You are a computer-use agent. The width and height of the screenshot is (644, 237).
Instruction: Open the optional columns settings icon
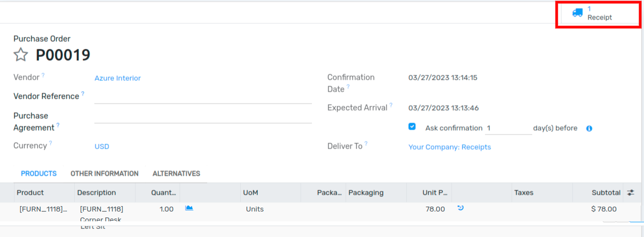[x=630, y=192]
